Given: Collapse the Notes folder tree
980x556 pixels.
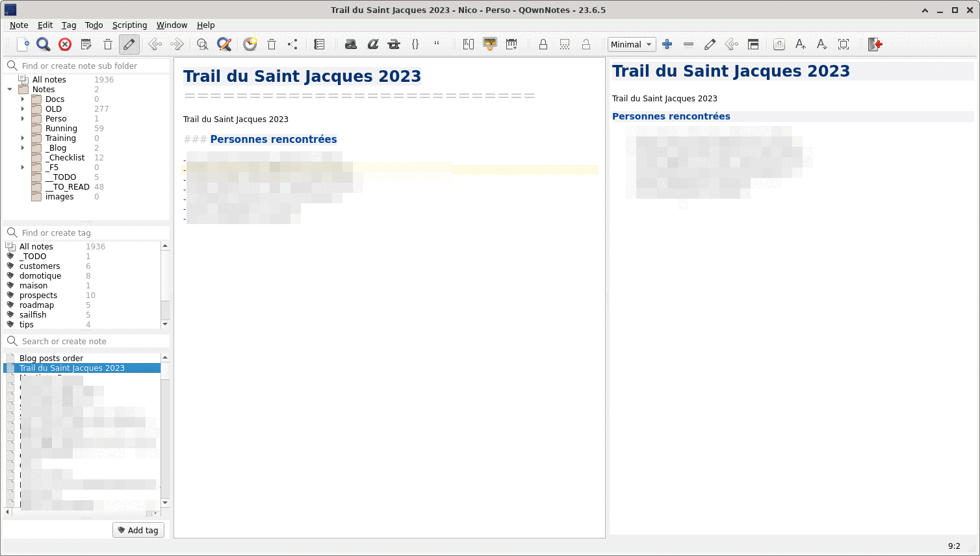Looking at the screenshot, I should pyautogui.click(x=10, y=90).
